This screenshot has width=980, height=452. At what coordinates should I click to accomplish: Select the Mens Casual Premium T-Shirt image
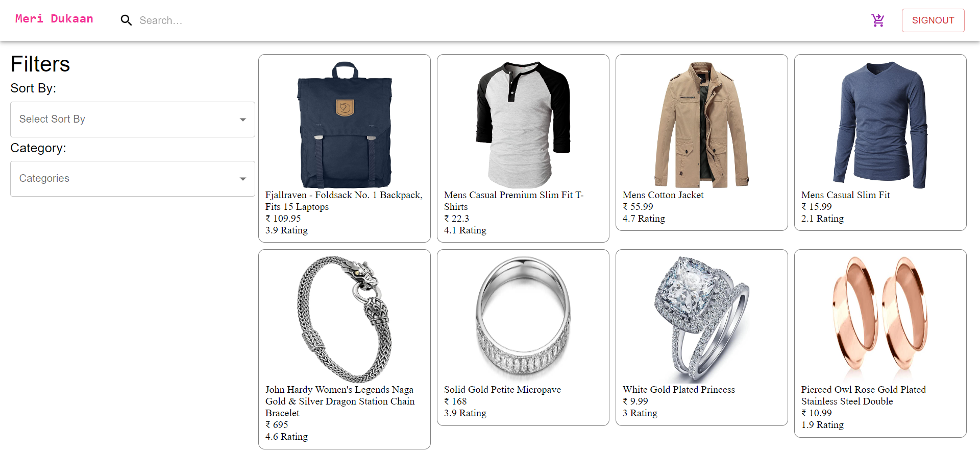(x=523, y=125)
